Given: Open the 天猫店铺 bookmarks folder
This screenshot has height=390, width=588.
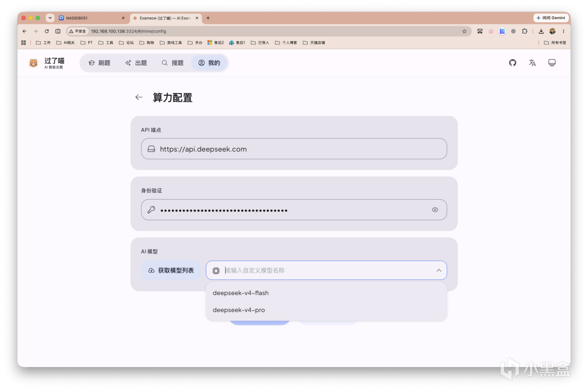Looking at the screenshot, I should (x=314, y=43).
